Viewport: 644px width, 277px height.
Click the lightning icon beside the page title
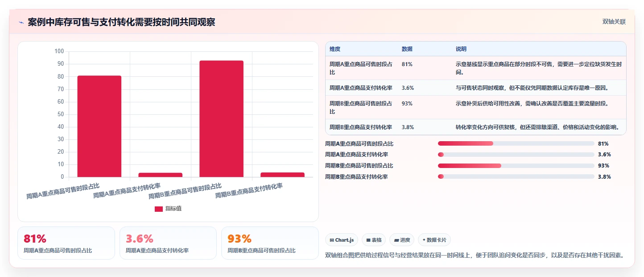pyautogui.click(x=21, y=22)
